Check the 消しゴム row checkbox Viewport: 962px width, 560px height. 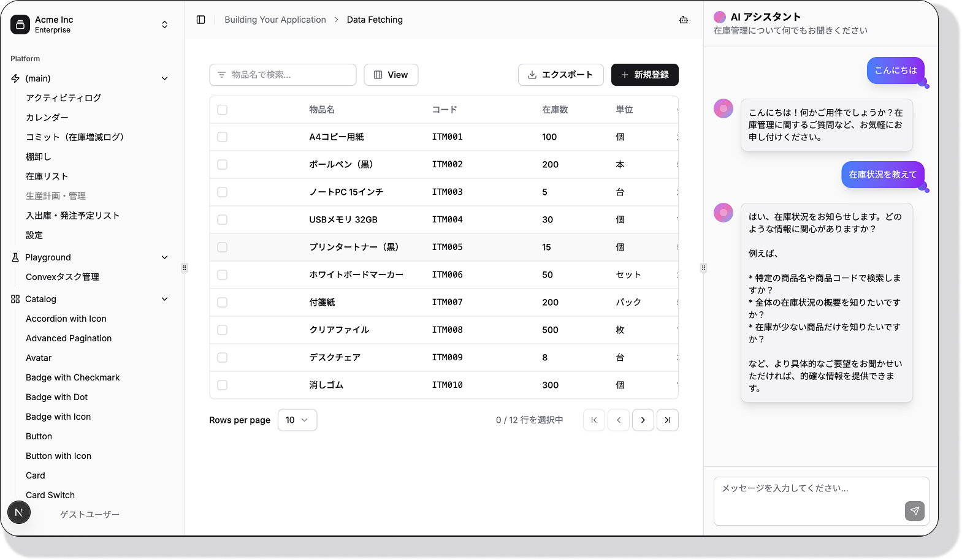(222, 385)
